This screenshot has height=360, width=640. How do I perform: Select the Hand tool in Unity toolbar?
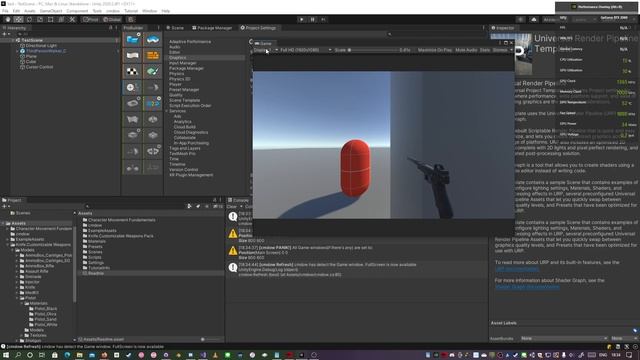[x=8, y=20]
